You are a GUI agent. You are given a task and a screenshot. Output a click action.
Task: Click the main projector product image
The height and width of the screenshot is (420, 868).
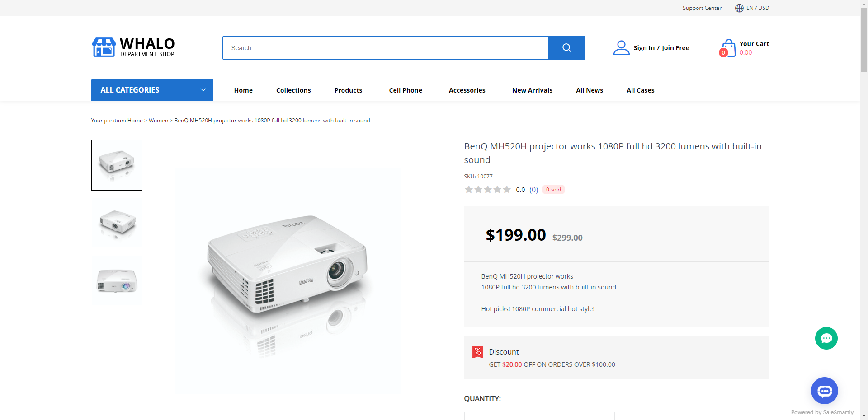click(288, 281)
